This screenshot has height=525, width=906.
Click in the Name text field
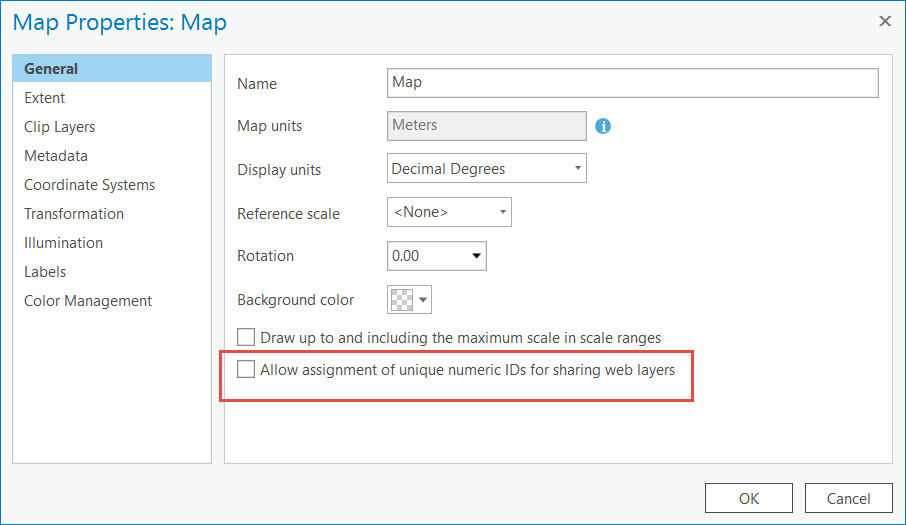point(632,83)
